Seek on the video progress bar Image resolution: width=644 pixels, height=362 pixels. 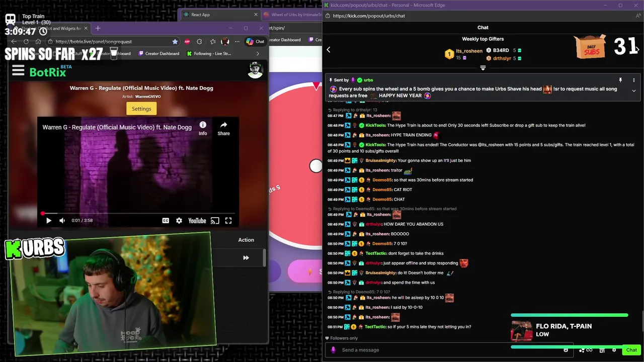click(x=138, y=213)
